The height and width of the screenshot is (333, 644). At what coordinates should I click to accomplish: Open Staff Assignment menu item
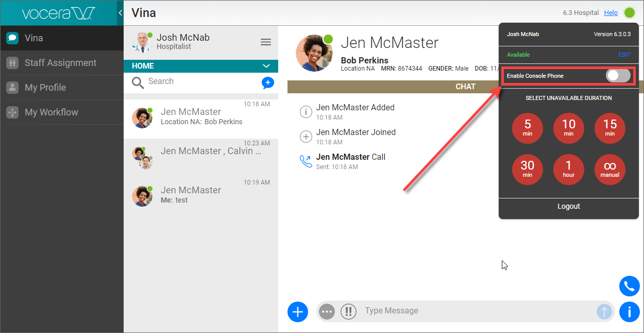[x=60, y=63]
